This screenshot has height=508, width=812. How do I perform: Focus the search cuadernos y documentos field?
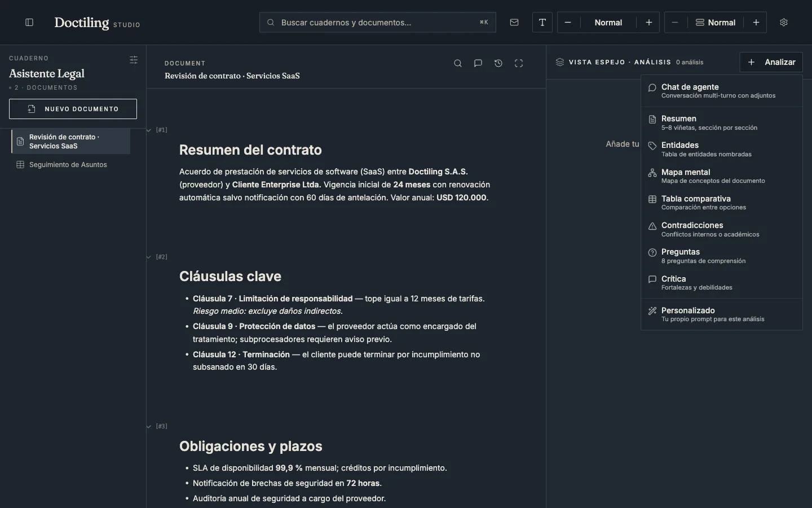click(x=378, y=23)
